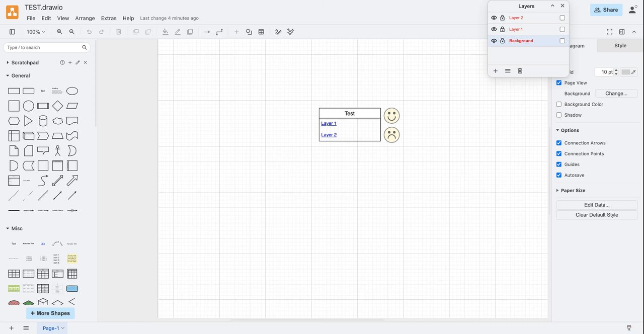Hide Layer 2 with its eye icon
Image resolution: width=644 pixels, height=334 pixels.
494,18
